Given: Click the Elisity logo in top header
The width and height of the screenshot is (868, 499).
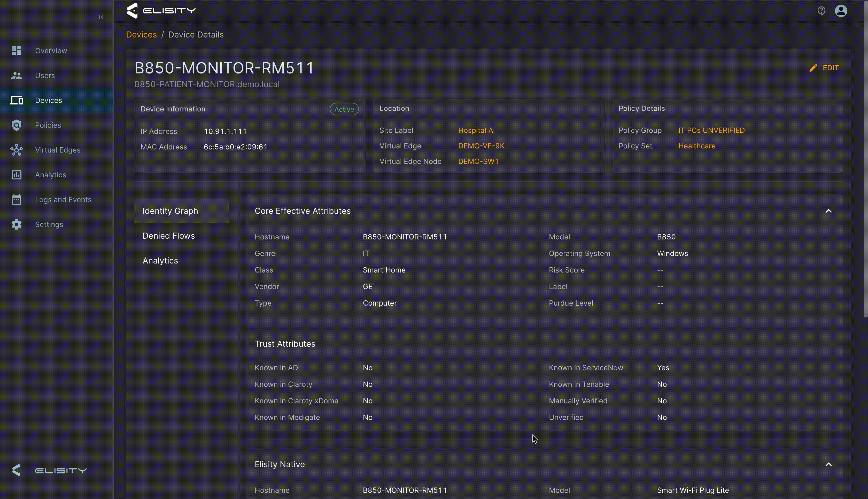Looking at the screenshot, I should [161, 11].
